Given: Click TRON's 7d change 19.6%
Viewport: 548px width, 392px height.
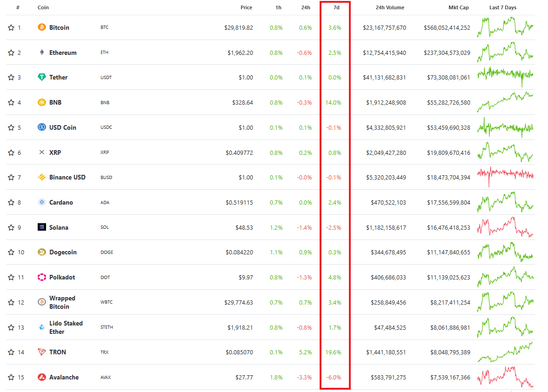Looking at the screenshot, I should [x=334, y=352].
